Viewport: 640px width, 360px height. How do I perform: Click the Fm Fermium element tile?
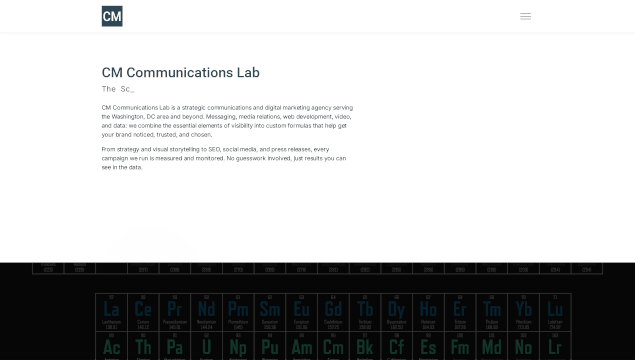(460, 346)
